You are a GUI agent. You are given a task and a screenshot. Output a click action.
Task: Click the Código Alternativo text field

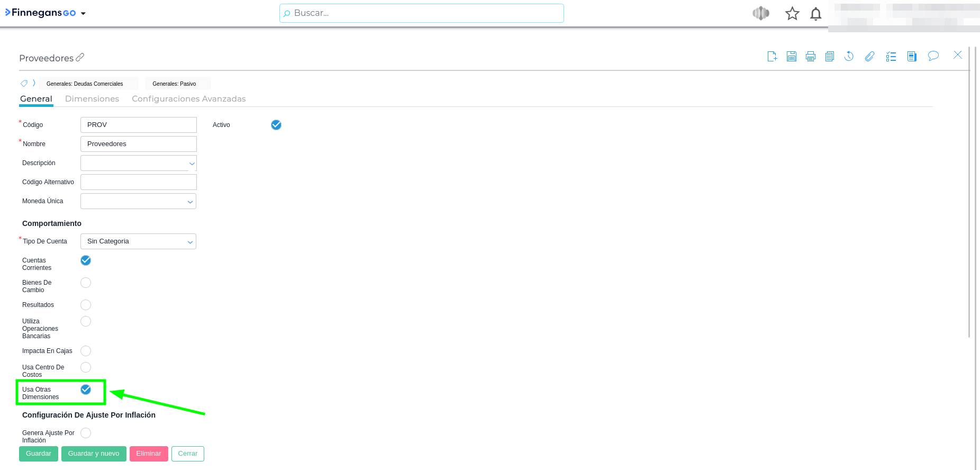[138, 182]
